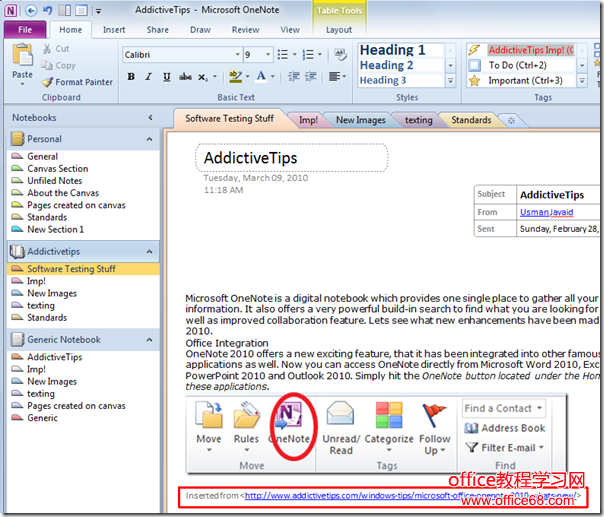The image size is (604, 517).
Task: Click the Copy icon
Action: coord(47,65)
